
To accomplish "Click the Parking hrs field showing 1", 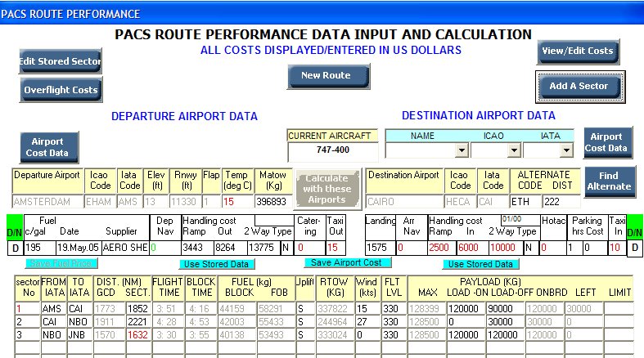I will coord(574,248).
